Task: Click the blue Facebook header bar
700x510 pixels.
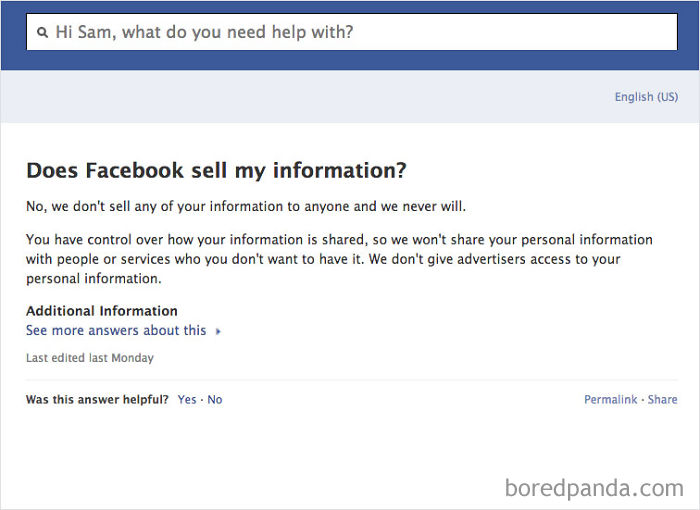Action: pyautogui.click(x=350, y=61)
